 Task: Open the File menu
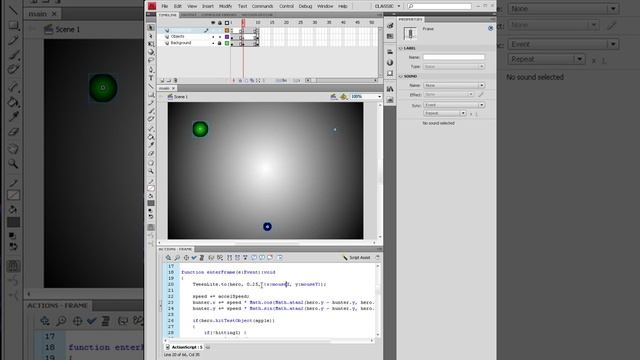[164, 6]
